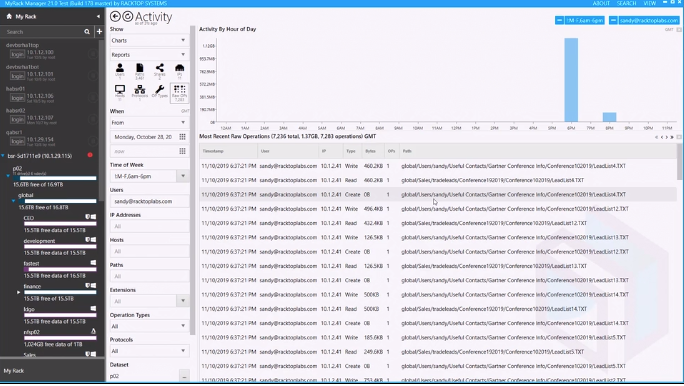Click the search magnifier in sidebar

tap(87, 31)
